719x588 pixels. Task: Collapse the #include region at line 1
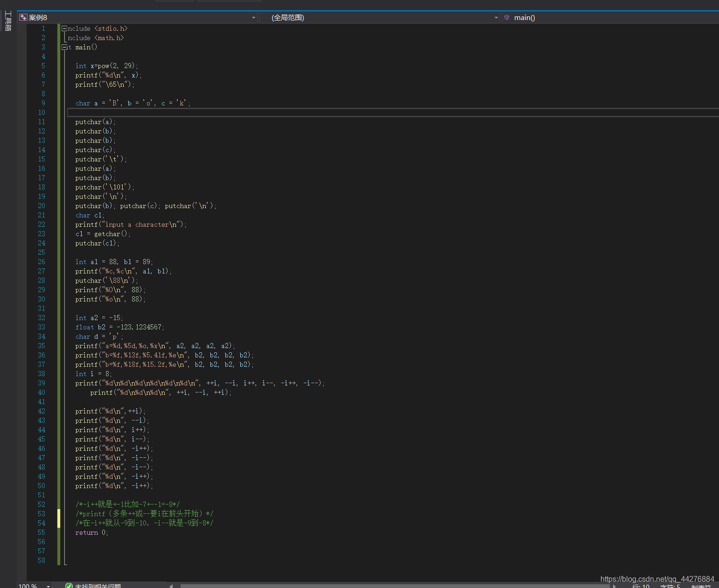click(64, 28)
